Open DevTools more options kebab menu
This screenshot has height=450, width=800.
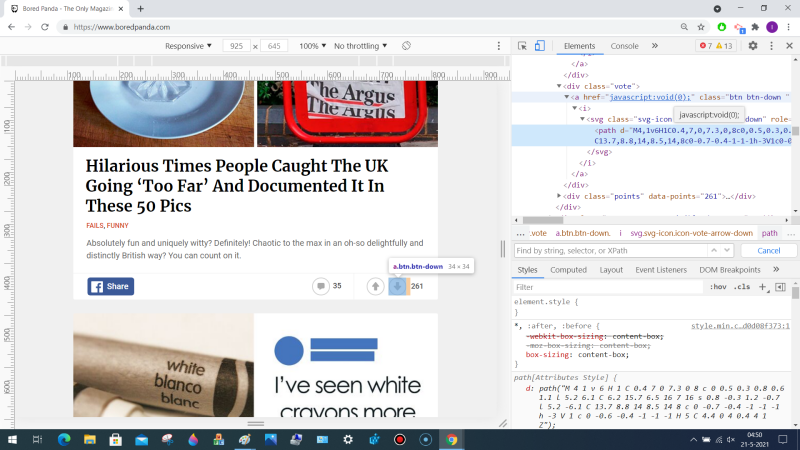(x=771, y=45)
